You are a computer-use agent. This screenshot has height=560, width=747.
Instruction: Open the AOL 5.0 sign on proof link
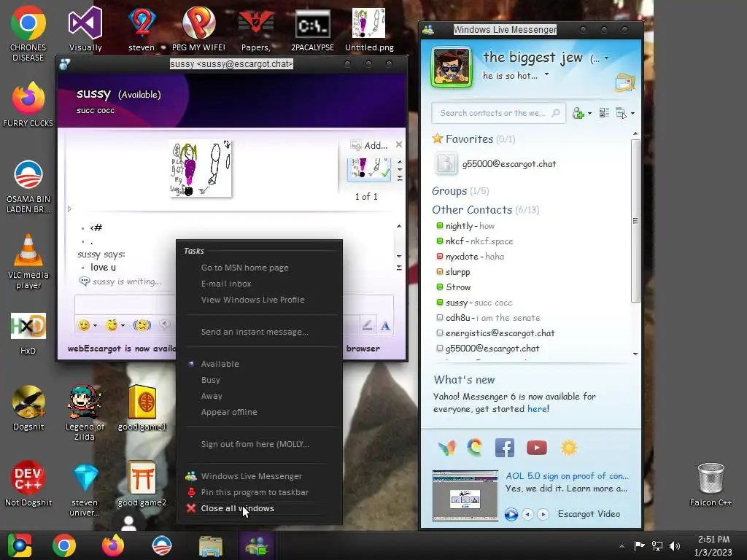567,476
